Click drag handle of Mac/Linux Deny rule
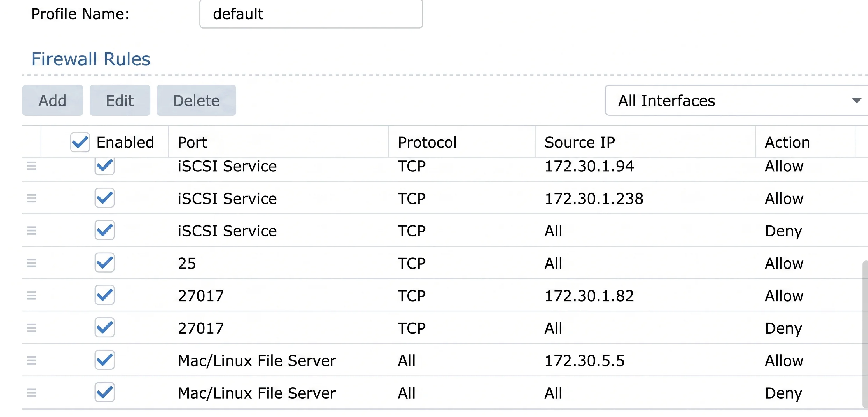This screenshot has height=417, width=868. pyautogui.click(x=31, y=393)
